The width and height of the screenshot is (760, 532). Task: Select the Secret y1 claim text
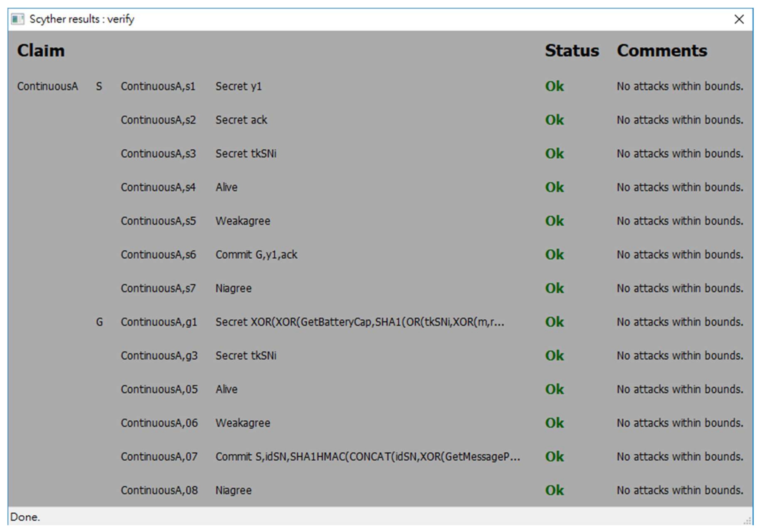239,86
